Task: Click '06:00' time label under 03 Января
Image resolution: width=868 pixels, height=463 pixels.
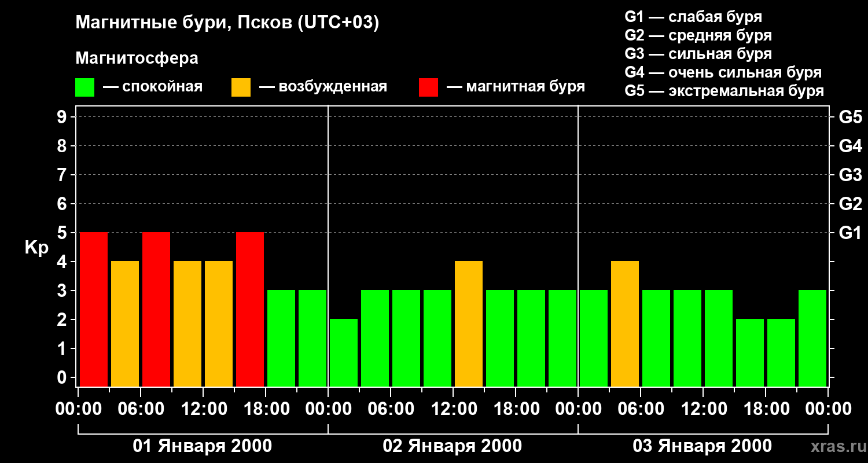Action: point(641,409)
